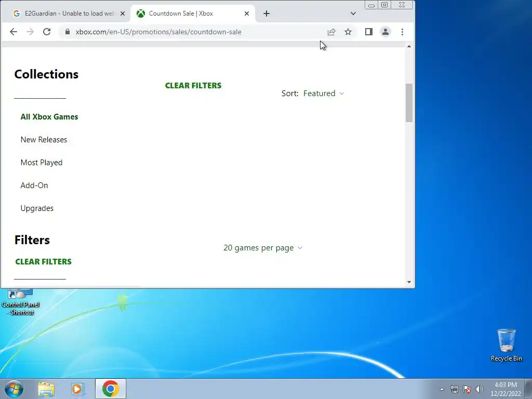Select the Control Panel shortcut icon
Viewport: 532px width, 399px height.
pyautogui.click(x=21, y=302)
